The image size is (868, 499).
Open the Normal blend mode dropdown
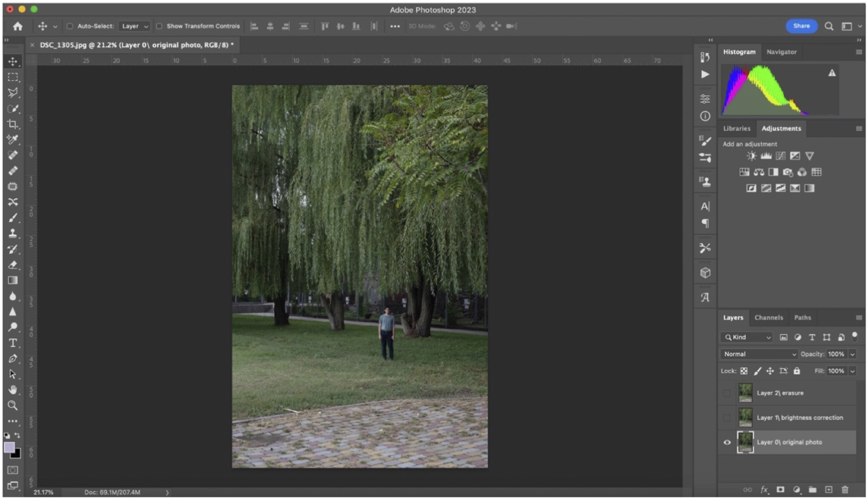[759, 354]
